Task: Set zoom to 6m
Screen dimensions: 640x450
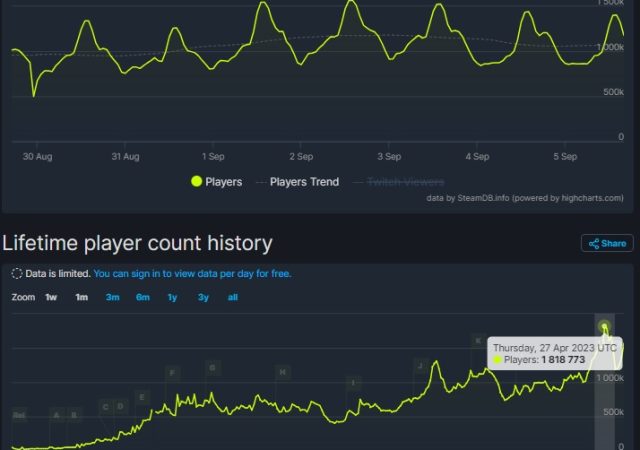Action: pyautogui.click(x=143, y=297)
